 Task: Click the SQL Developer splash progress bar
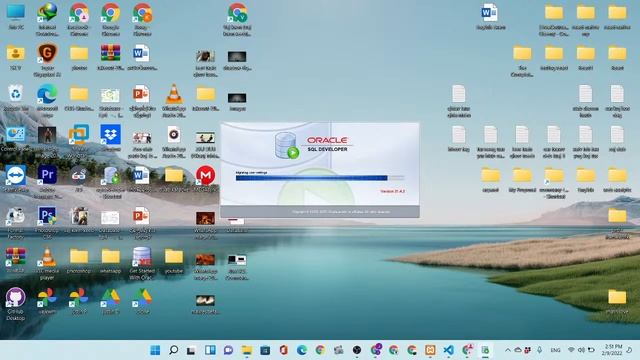[x=320, y=178]
